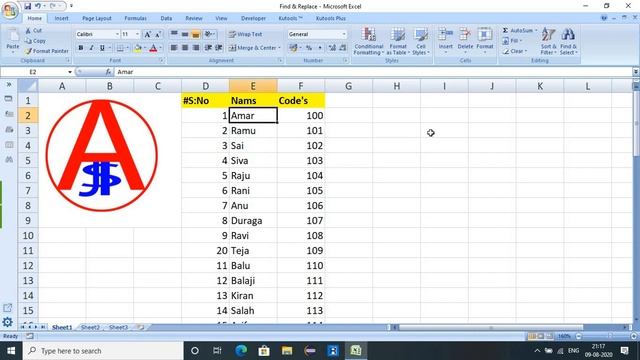Open the Formulas ribbon tab

click(x=135, y=18)
